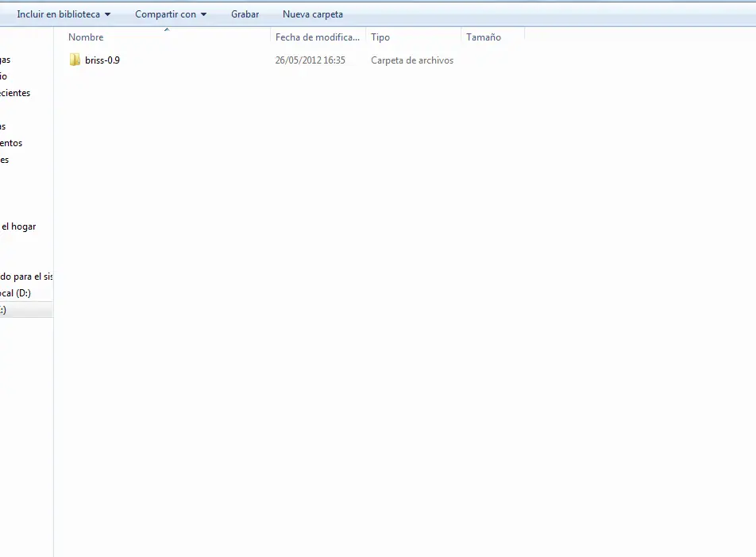The image size is (756, 557).
Task: Create a Nueva carpeta
Action: coord(312,14)
